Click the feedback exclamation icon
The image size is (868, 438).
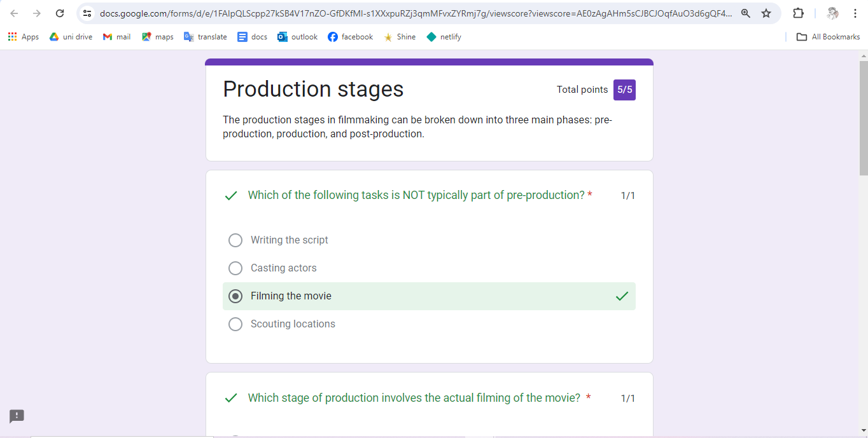click(17, 416)
